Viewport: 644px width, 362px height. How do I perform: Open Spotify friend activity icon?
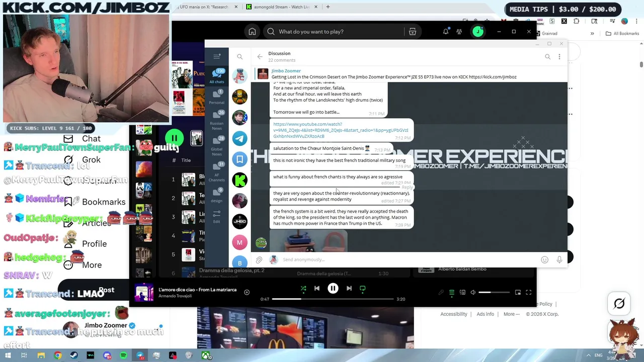(x=459, y=32)
